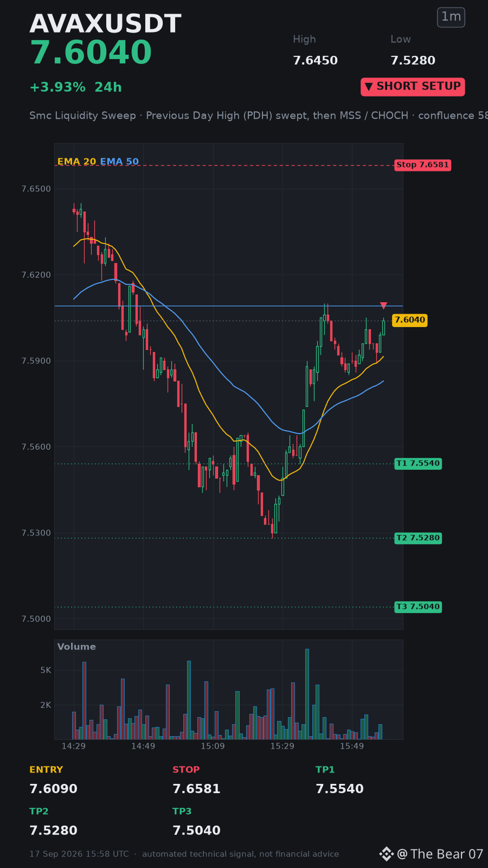Click the EMA 50 legend label
The image size is (488, 868).
point(119,162)
